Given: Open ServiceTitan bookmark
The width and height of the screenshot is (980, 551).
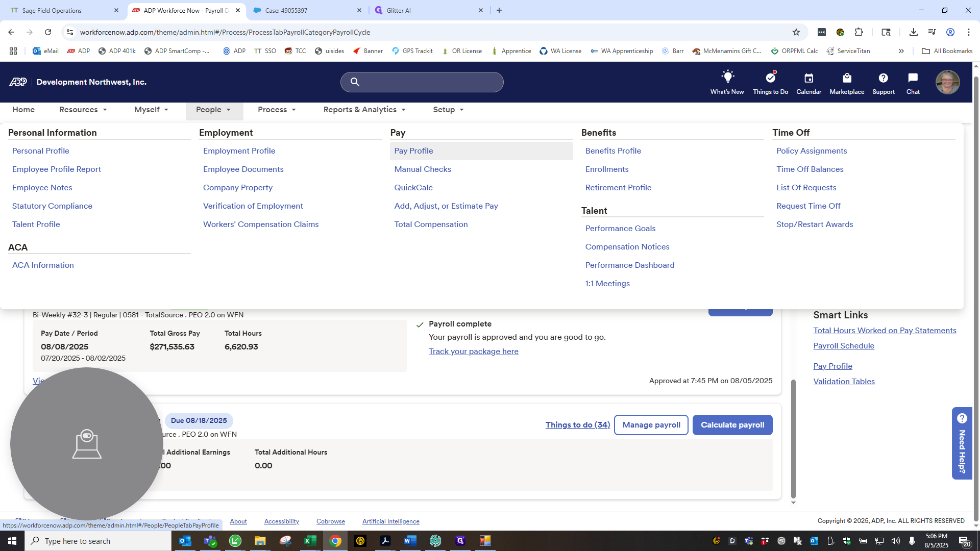Looking at the screenshot, I should click(848, 51).
